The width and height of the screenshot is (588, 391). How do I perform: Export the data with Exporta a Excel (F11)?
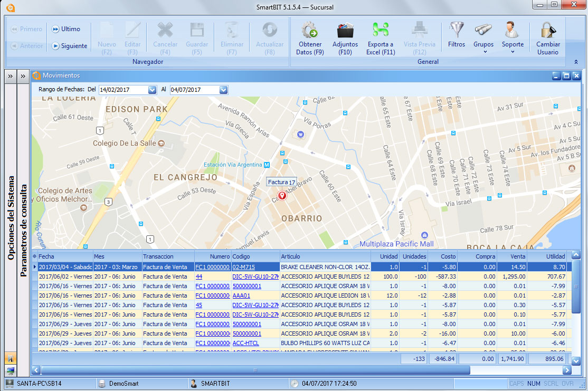pos(381,39)
